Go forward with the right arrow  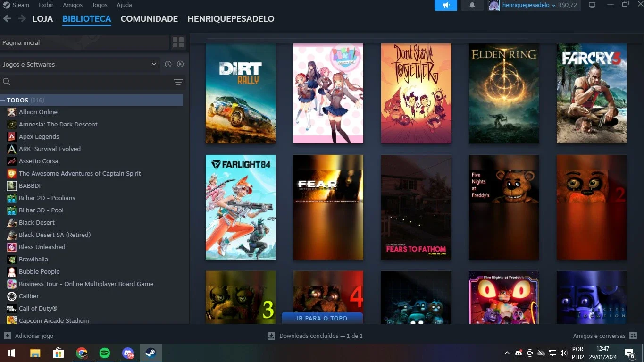(22, 19)
